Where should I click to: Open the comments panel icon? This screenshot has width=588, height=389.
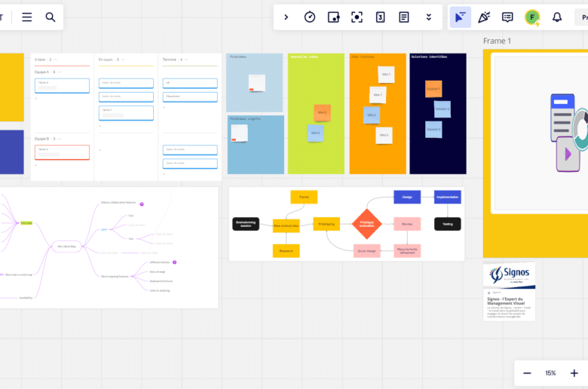[507, 17]
